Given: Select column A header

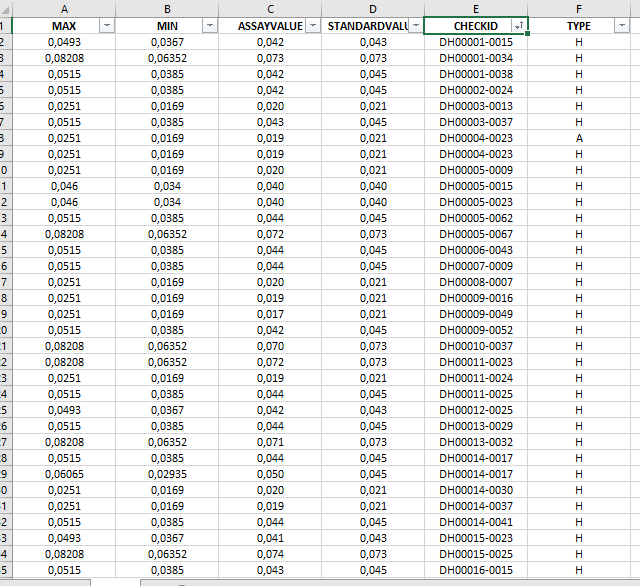Looking at the screenshot, I should point(64,9).
